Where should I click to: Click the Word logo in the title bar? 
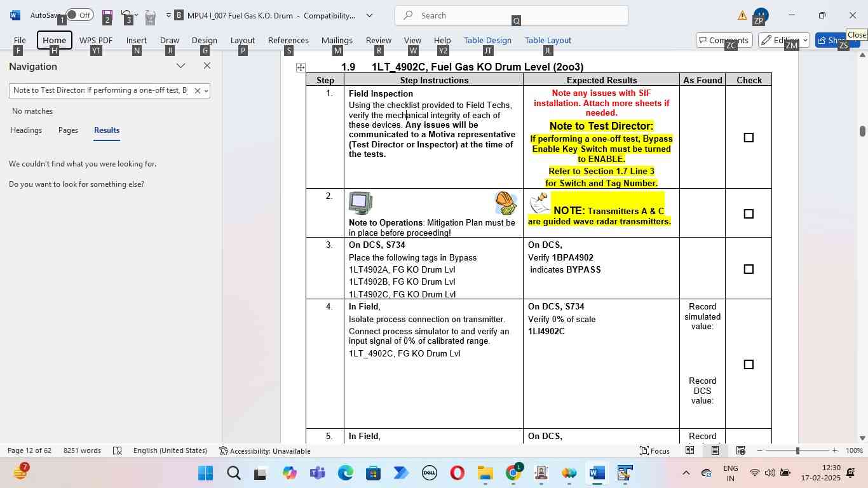pyautogui.click(x=15, y=15)
